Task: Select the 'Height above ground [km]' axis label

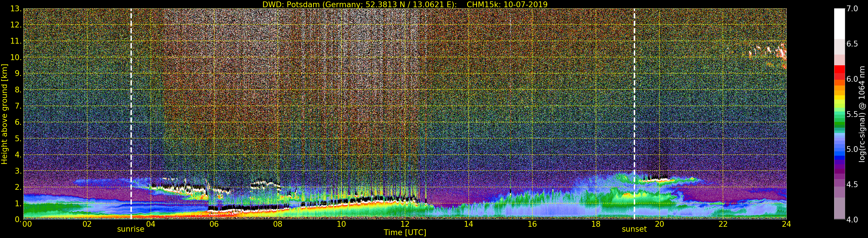Action: [4, 114]
